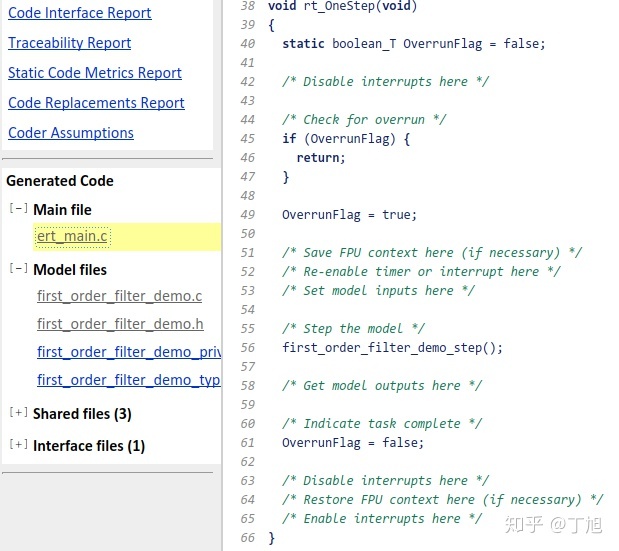Click the Generated Code heading
The height and width of the screenshot is (551, 619).
click(x=60, y=181)
